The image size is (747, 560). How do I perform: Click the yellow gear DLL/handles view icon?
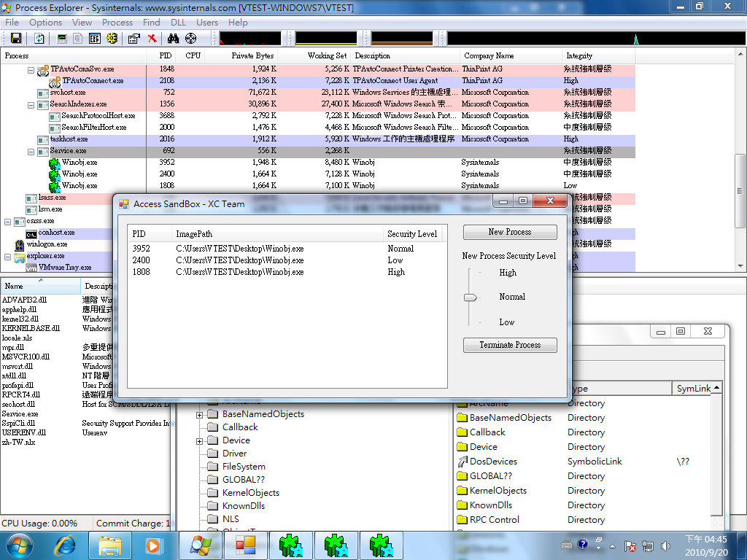[112, 39]
